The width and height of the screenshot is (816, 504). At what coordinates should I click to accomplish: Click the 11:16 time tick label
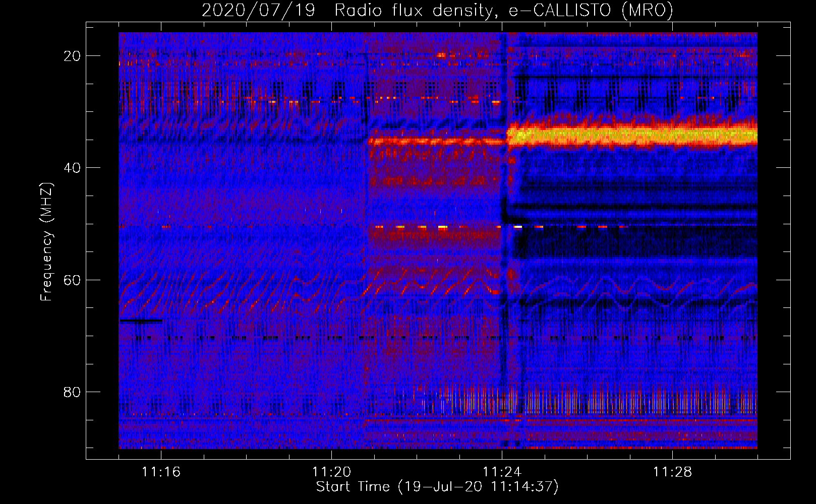pos(161,472)
